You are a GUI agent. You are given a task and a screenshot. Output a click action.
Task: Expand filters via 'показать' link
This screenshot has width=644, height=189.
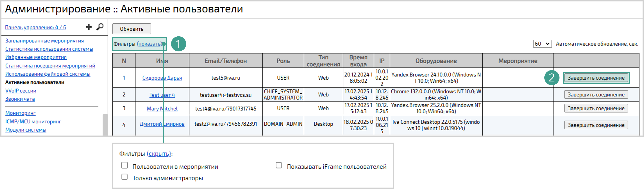pos(149,44)
